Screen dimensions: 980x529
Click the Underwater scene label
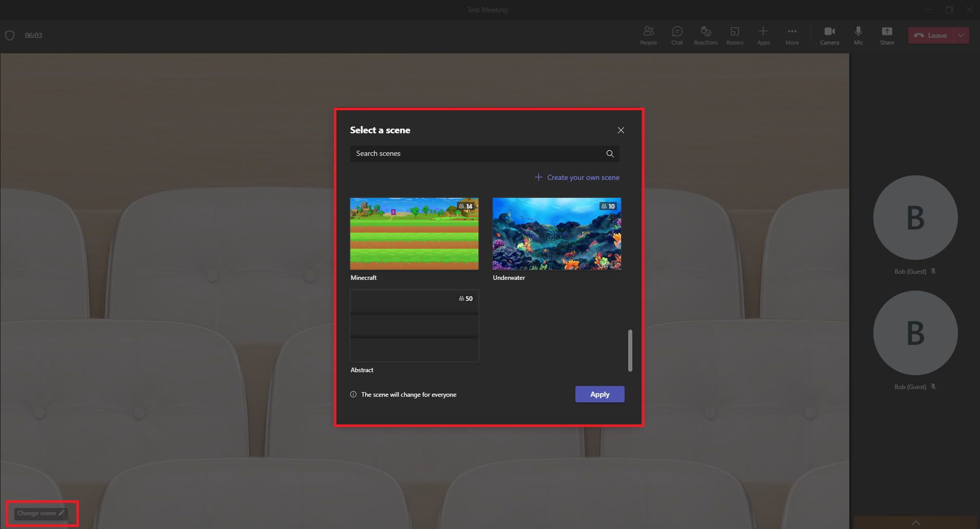509,278
